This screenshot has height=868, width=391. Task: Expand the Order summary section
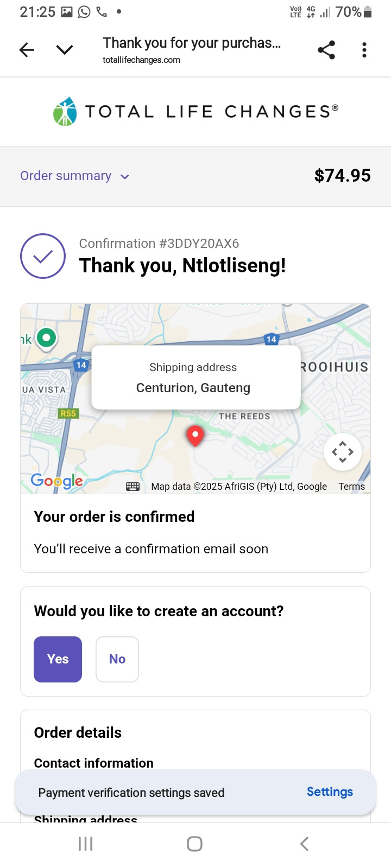[66, 176]
